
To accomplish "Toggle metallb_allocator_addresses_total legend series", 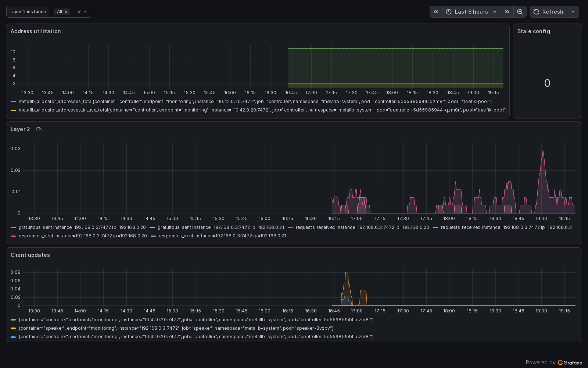I will tap(255, 102).
